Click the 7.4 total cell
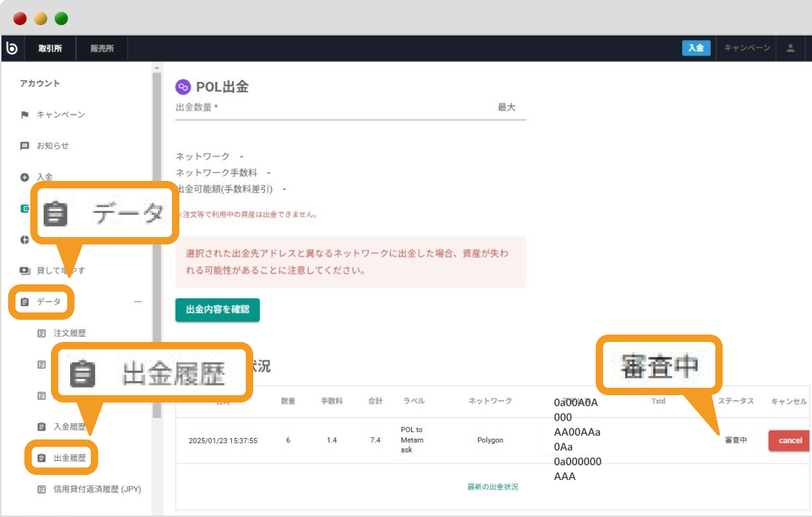 (x=375, y=439)
